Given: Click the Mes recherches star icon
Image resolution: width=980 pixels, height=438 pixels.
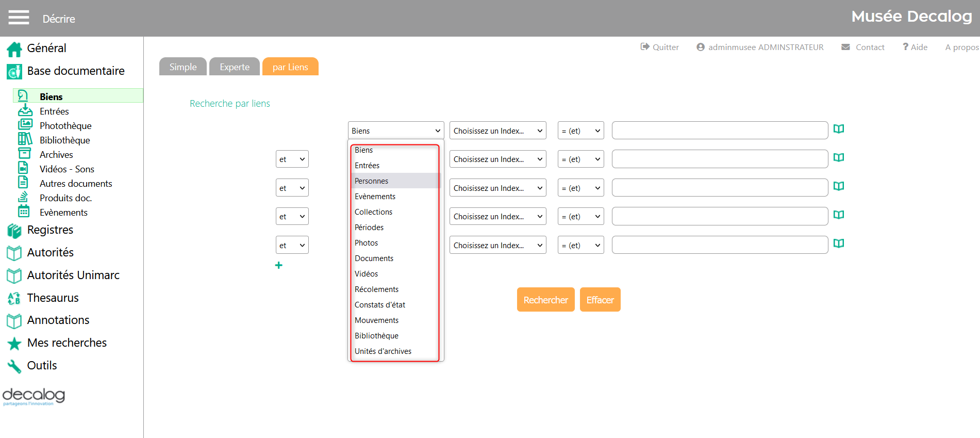Looking at the screenshot, I should pyautogui.click(x=14, y=343).
